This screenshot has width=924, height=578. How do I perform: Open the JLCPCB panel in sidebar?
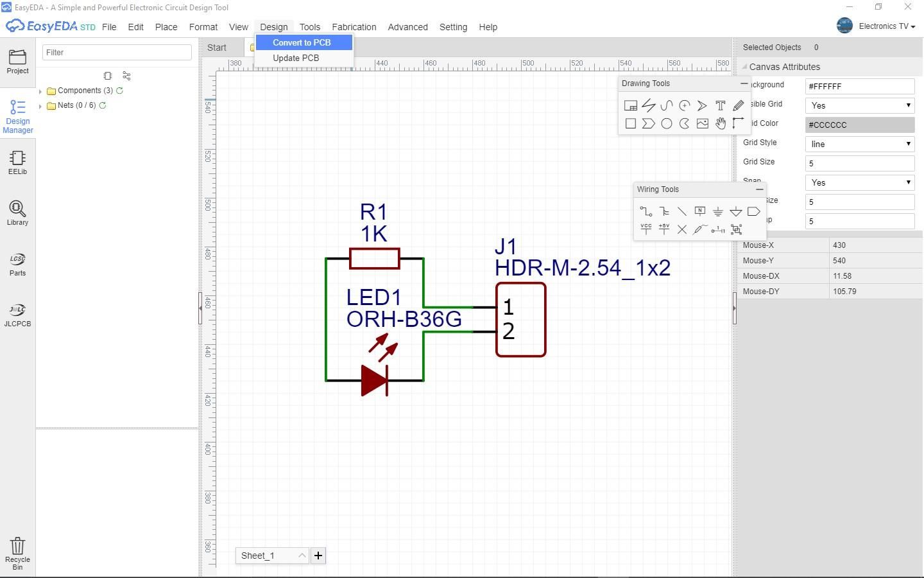coord(17,314)
